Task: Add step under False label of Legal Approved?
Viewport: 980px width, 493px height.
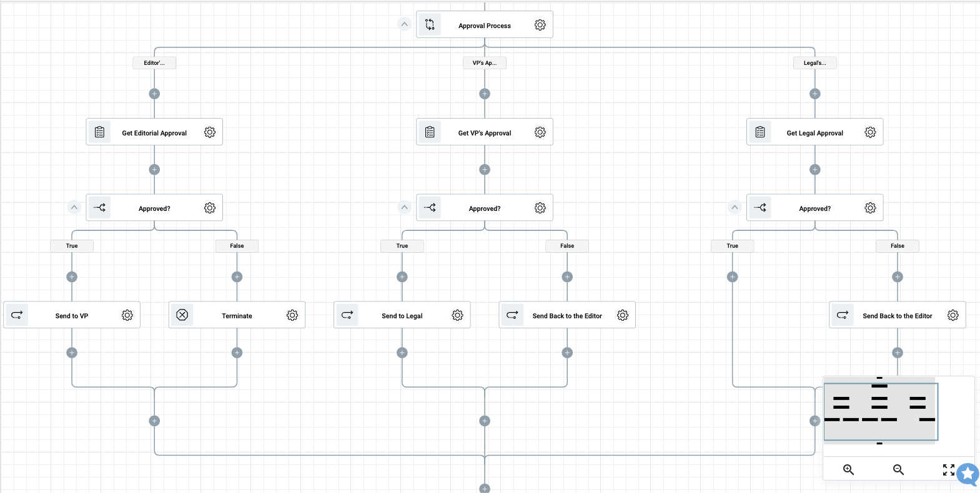Action: pos(898,277)
